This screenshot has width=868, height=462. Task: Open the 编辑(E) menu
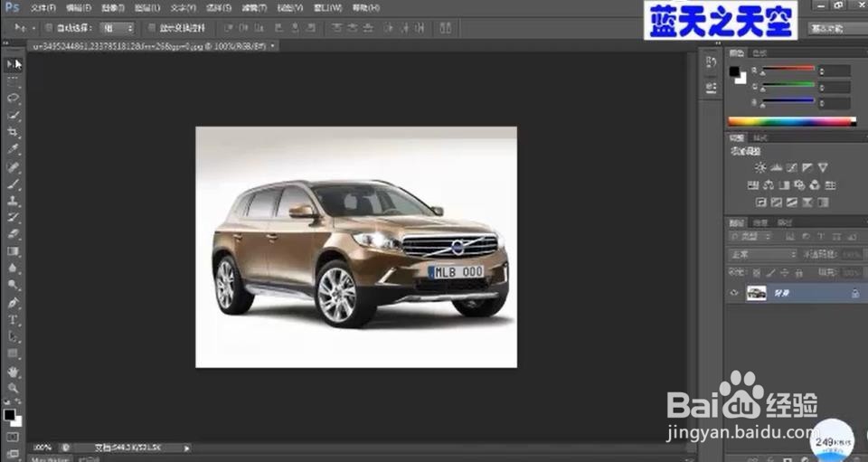pos(78,8)
